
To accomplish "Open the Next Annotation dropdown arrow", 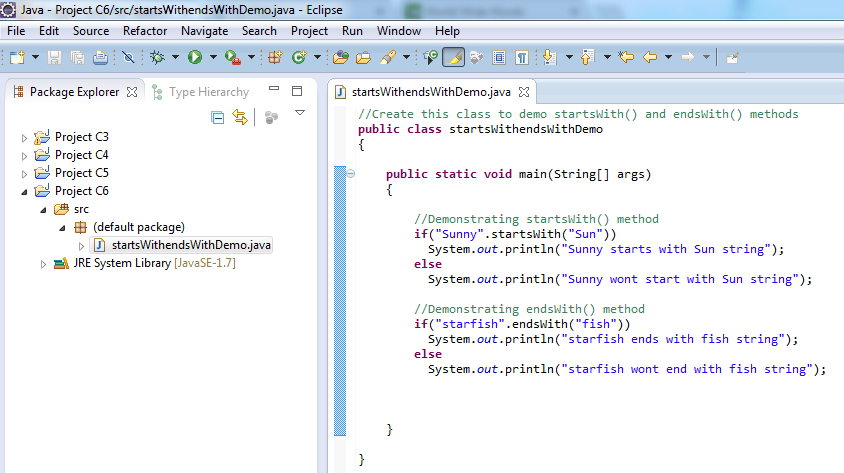I will coord(569,57).
